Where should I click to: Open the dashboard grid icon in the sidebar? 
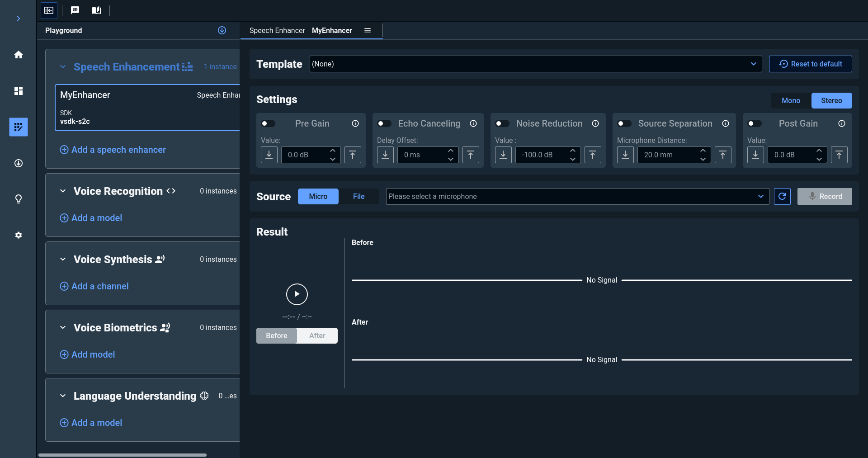tap(19, 91)
